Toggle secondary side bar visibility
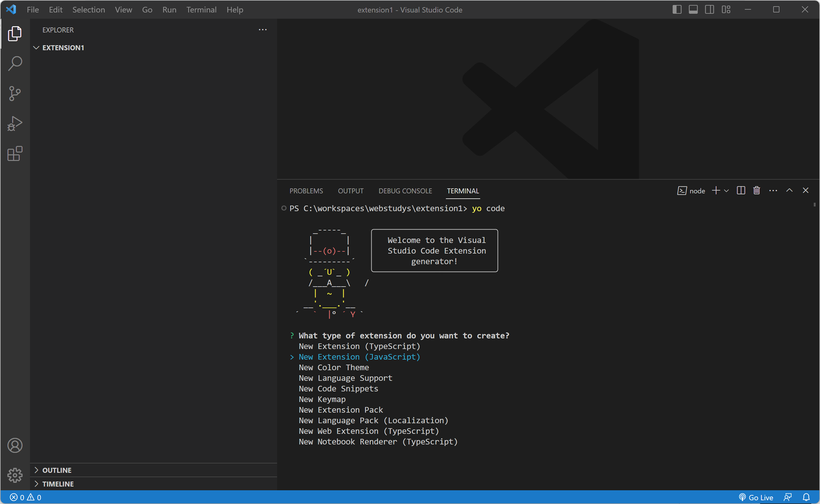The image size is (820, 504). 709,10
